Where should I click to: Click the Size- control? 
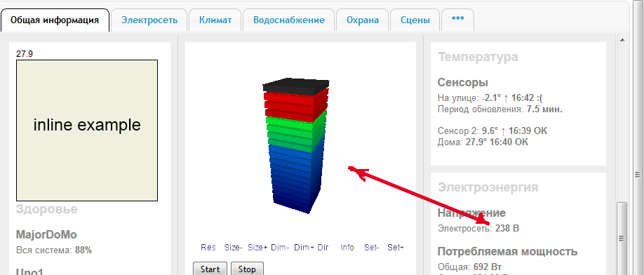[234, 248]
